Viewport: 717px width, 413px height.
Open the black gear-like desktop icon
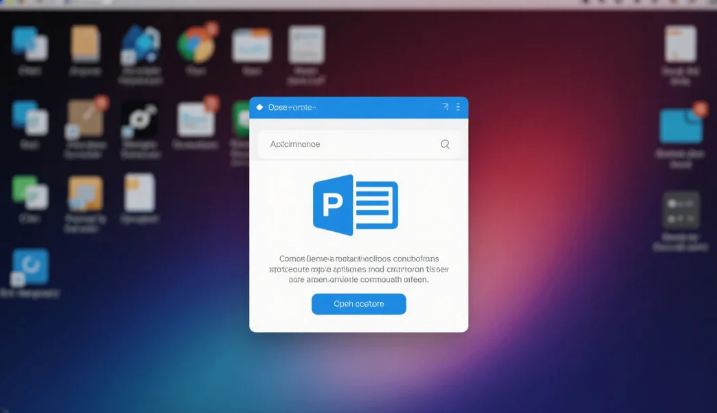point(139,118)
